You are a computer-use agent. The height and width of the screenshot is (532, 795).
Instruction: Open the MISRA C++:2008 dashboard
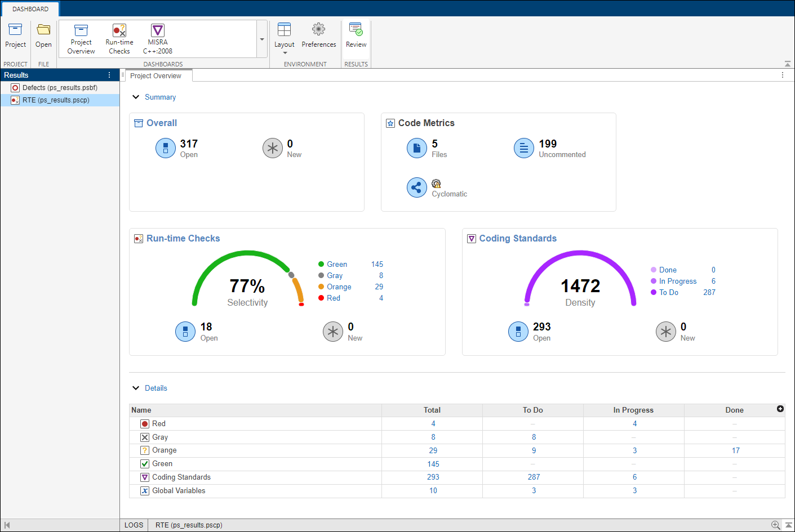click(157, 37)
